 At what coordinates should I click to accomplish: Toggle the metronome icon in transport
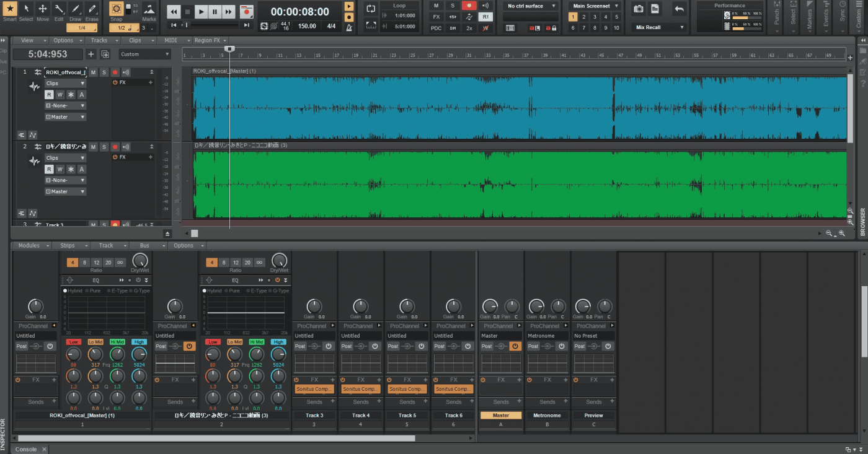(x=349, y=27)
